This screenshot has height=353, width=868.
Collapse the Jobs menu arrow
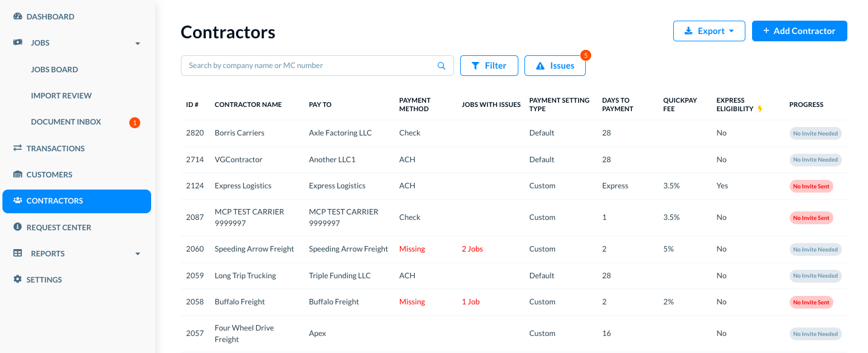[138, 44]
